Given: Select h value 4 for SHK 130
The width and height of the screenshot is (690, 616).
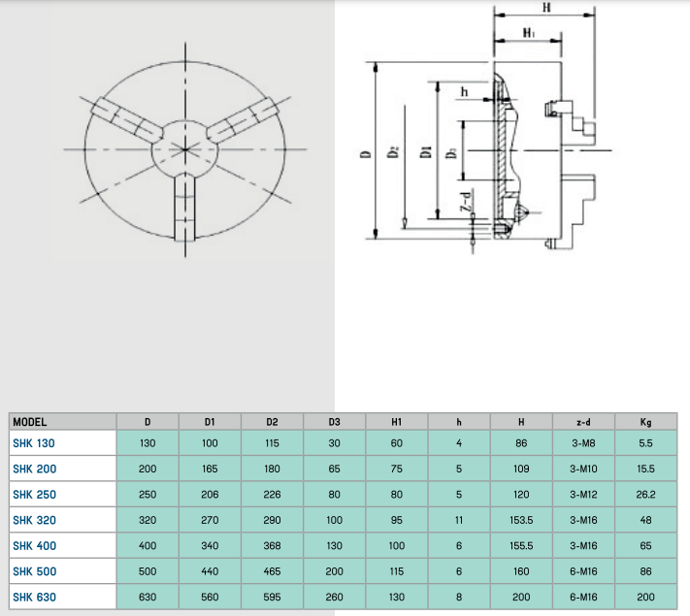Looking at the screenshot, I should 459,443.
